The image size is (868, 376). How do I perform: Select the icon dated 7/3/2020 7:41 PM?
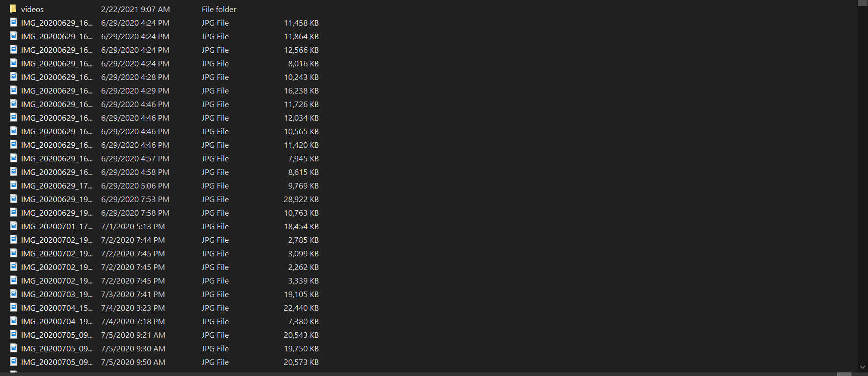coord(14,294)
